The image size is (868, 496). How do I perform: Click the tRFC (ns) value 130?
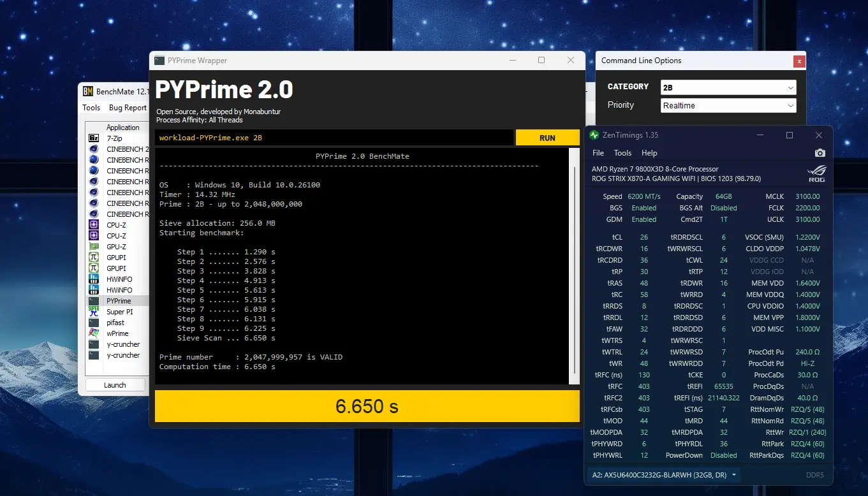tap(644, 375)
